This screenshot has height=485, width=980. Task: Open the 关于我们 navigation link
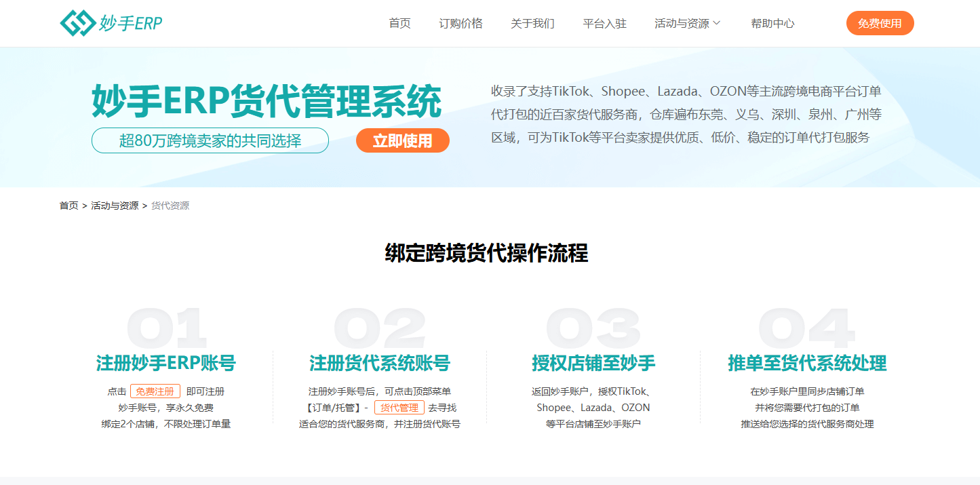point(532,23)
